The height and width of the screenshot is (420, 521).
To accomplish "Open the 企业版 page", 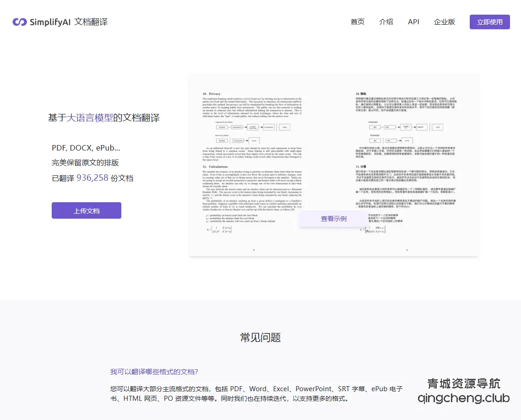I will pos(444,22).
